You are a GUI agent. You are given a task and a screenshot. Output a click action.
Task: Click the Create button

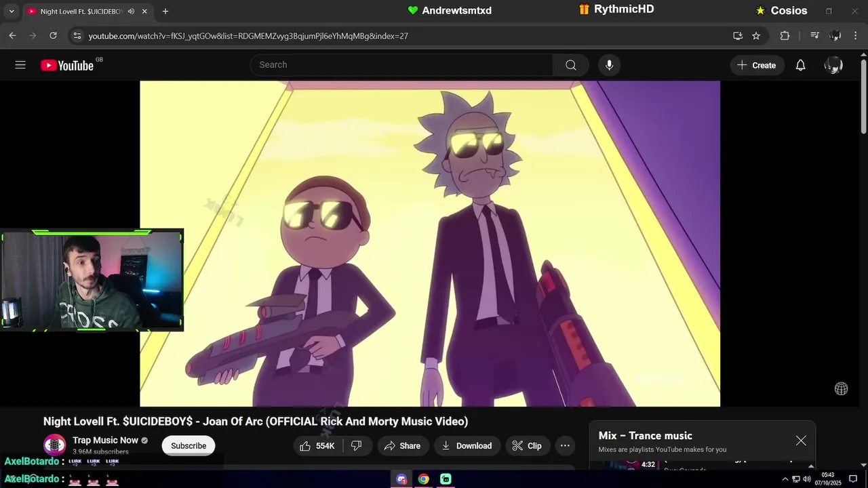click(757, 65)
